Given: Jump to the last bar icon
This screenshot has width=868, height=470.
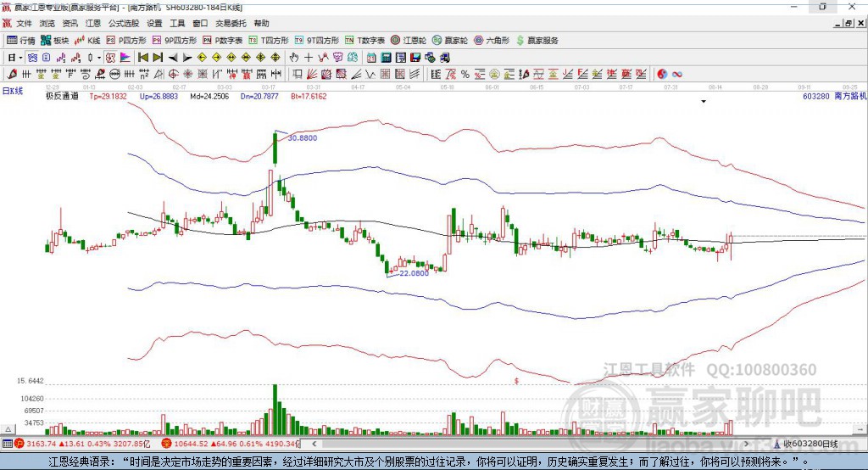Looking at the screenshot, I should coord(158,58).
